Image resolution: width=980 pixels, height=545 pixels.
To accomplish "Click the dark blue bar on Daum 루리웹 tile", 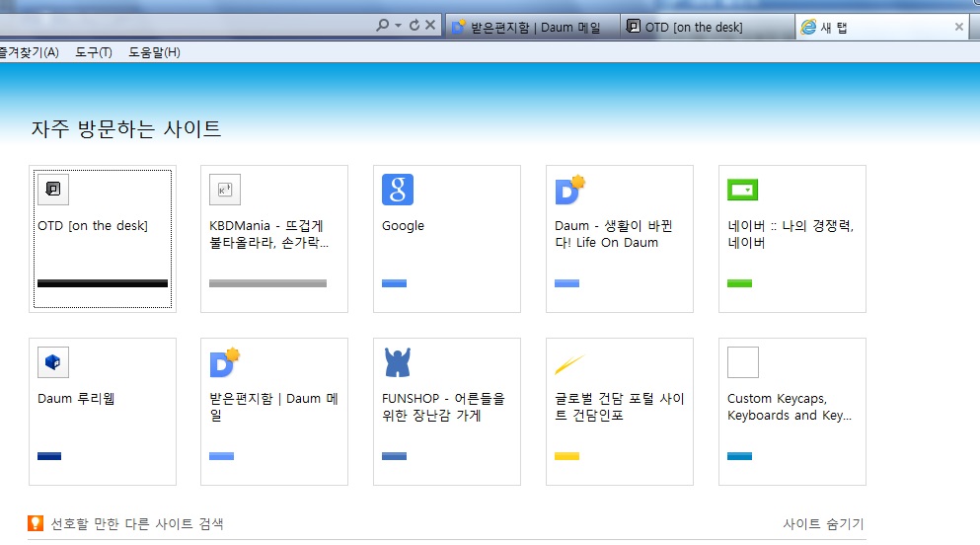I will 49,456.
